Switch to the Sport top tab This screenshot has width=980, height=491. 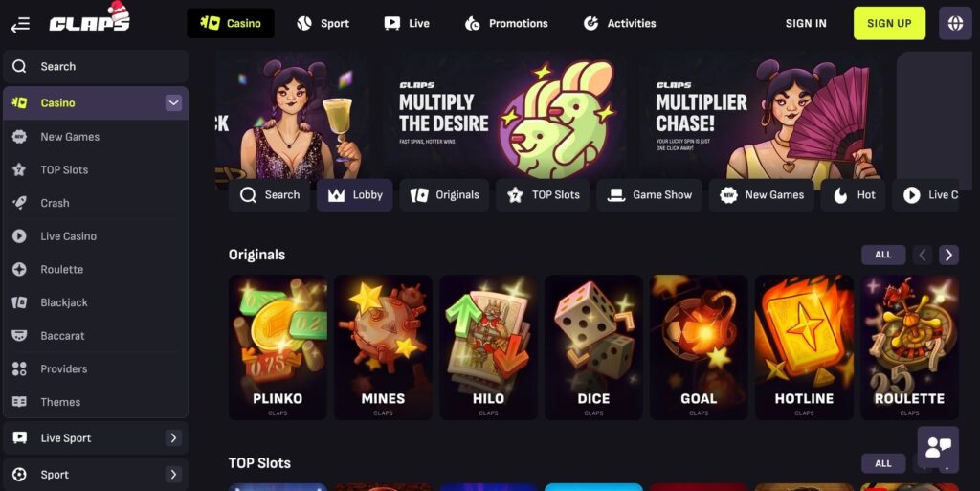tap(323, 23)
